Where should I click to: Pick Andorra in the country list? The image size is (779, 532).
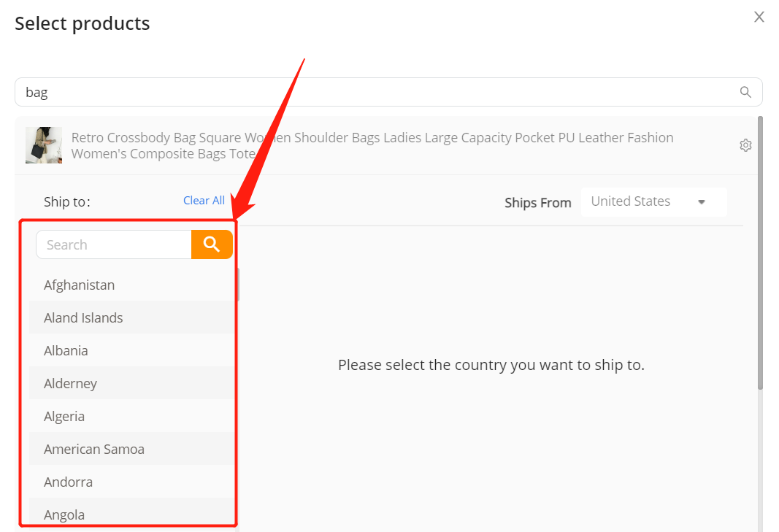pyautogui.click(x=131, y=482)
